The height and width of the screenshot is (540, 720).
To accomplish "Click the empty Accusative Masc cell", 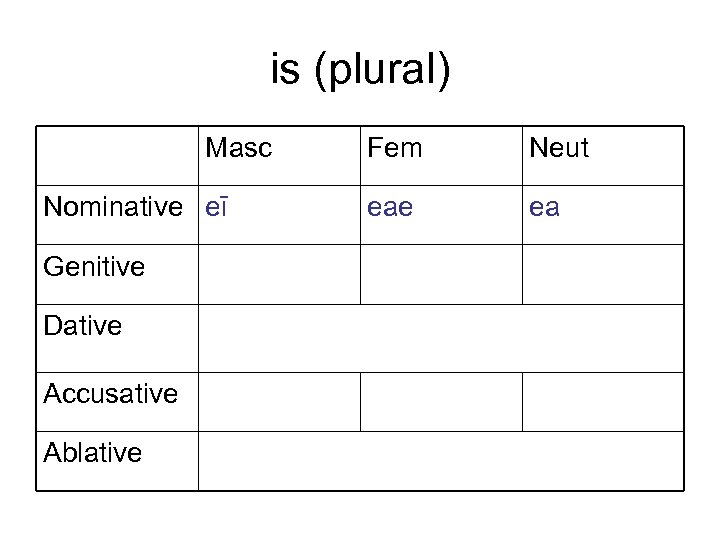I will 279,402.
